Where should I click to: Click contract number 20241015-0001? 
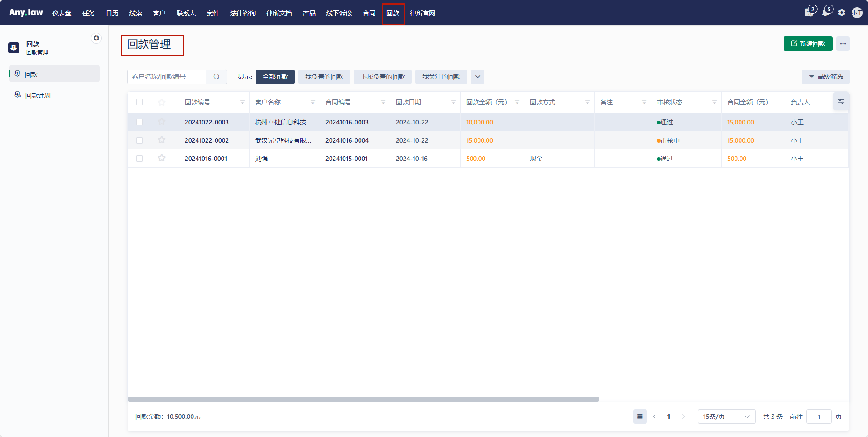[347, 159]
